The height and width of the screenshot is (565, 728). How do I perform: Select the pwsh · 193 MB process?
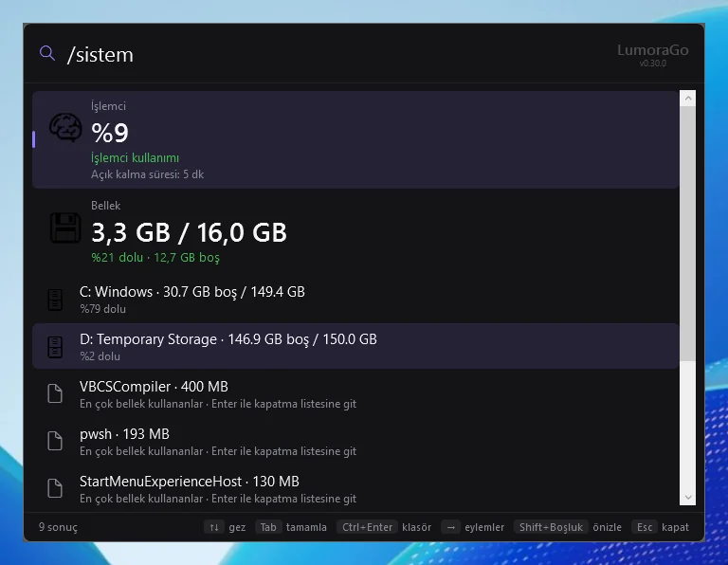pyautogui.click(x=355, y=442)
